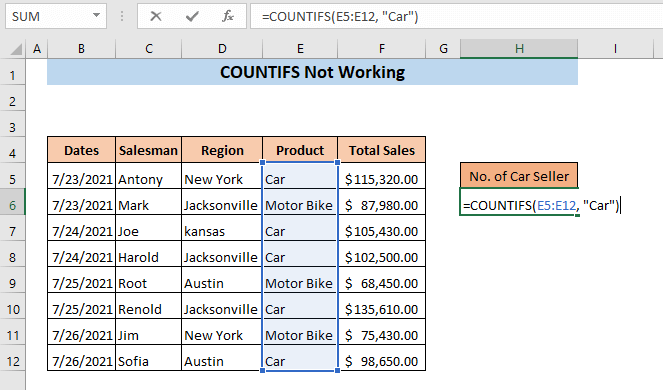Screen dimensions: 663x390
Task: Click the 'No. of Car Seller' cell
Action: (519, 176)
